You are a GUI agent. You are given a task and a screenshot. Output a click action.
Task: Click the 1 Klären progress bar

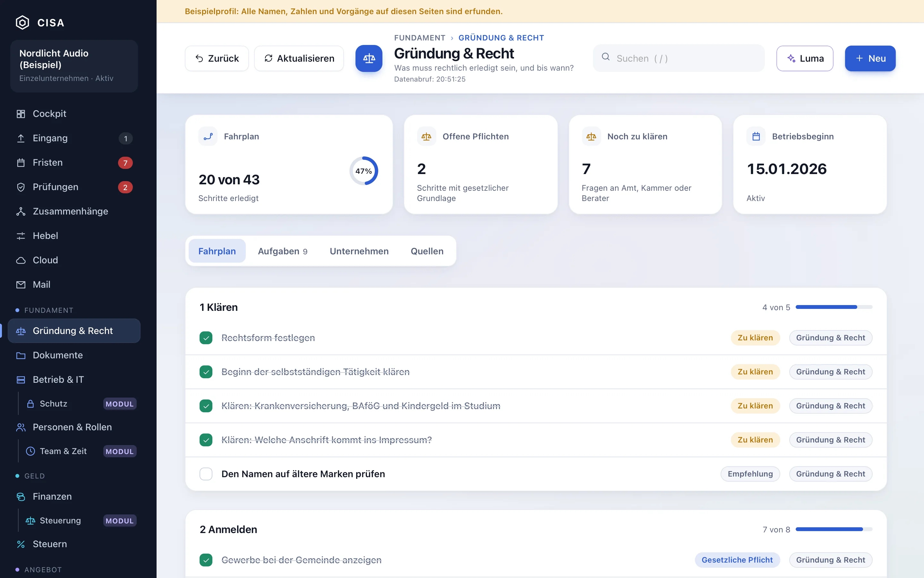834,307
